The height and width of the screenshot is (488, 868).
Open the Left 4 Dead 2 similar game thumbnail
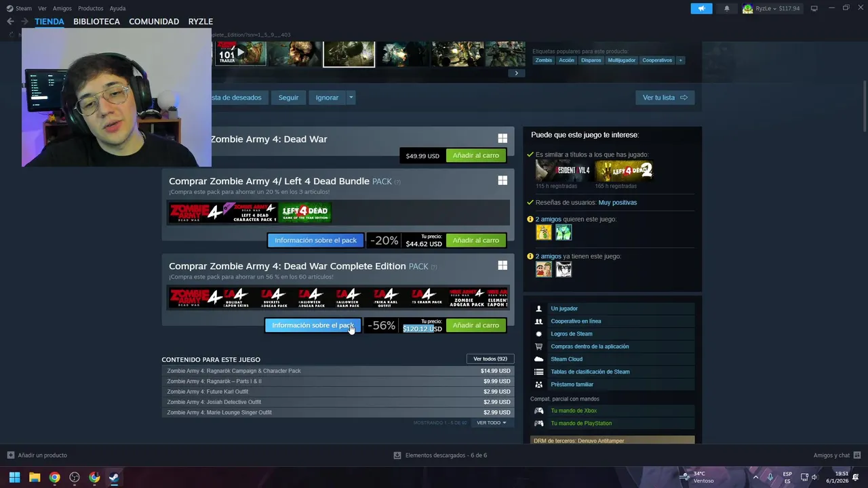coord(623,171)
